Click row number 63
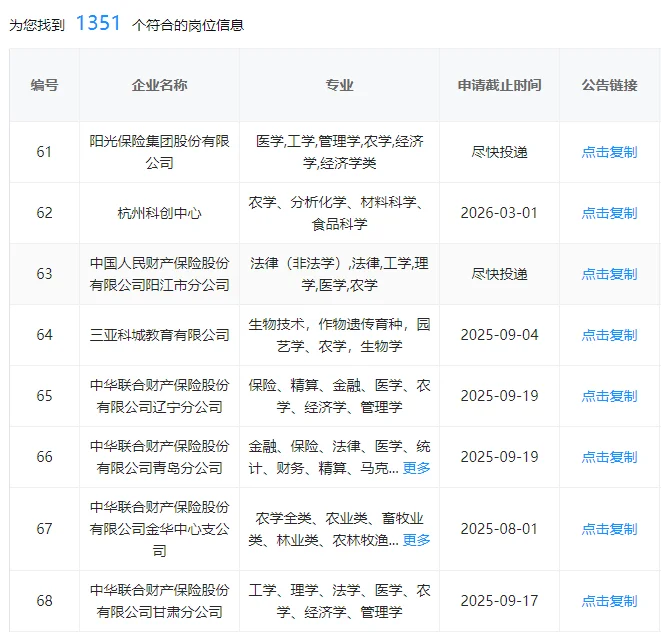The height and width of the screenshot is (632, 661). tap(44, 274)
